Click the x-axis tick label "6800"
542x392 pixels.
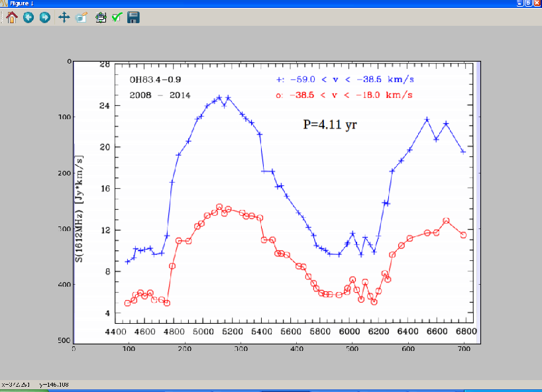click(466, 332)
